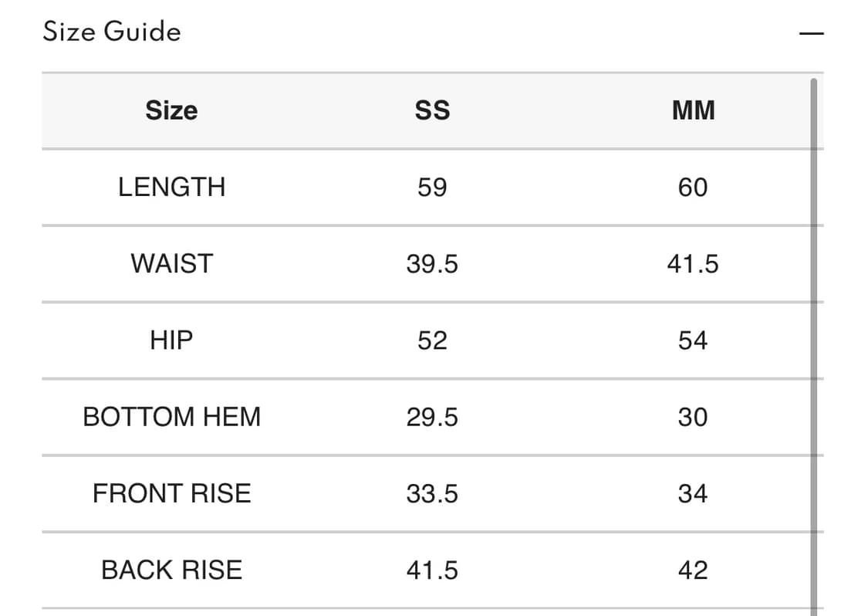Image resolution: width=868 pixels, height=616 pixels.
Task: Click the Size Guide heading
Action: pyautogui.click(x=112, y=32)
